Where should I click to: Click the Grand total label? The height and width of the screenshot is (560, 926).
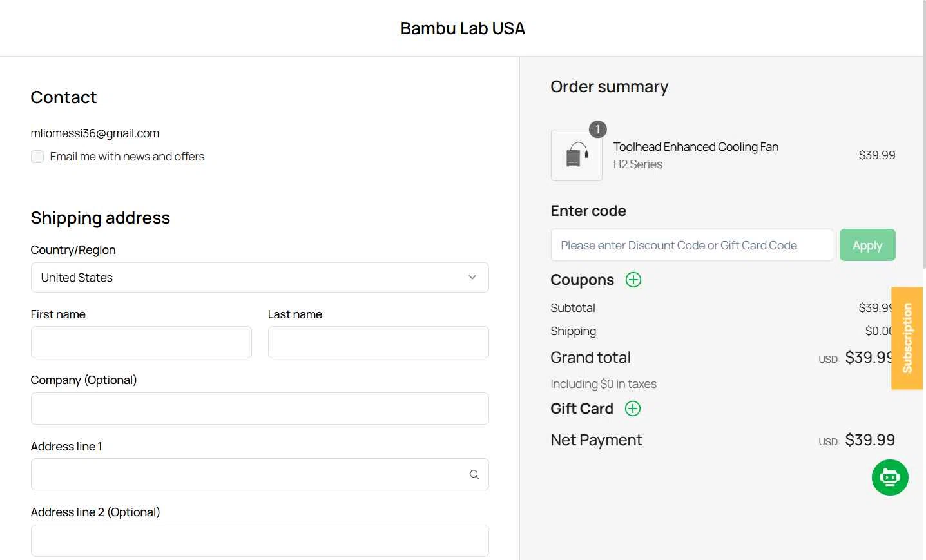(x=590, y=358)
